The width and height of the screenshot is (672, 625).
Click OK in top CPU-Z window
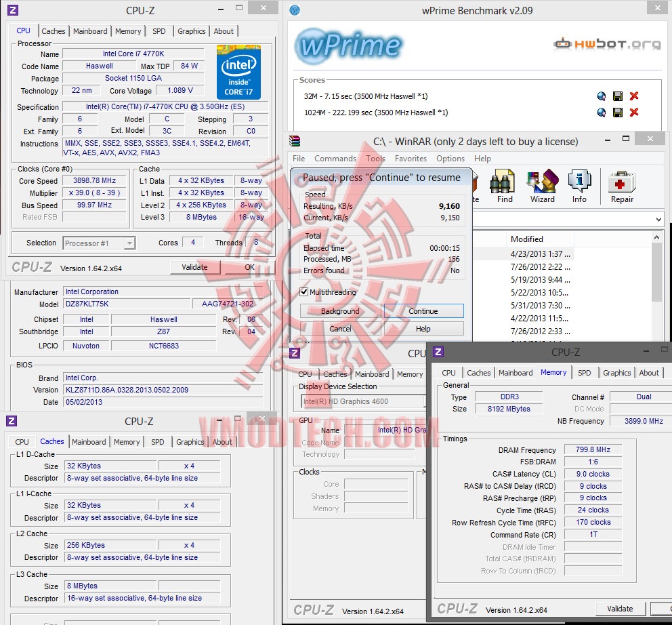[249, 267]
